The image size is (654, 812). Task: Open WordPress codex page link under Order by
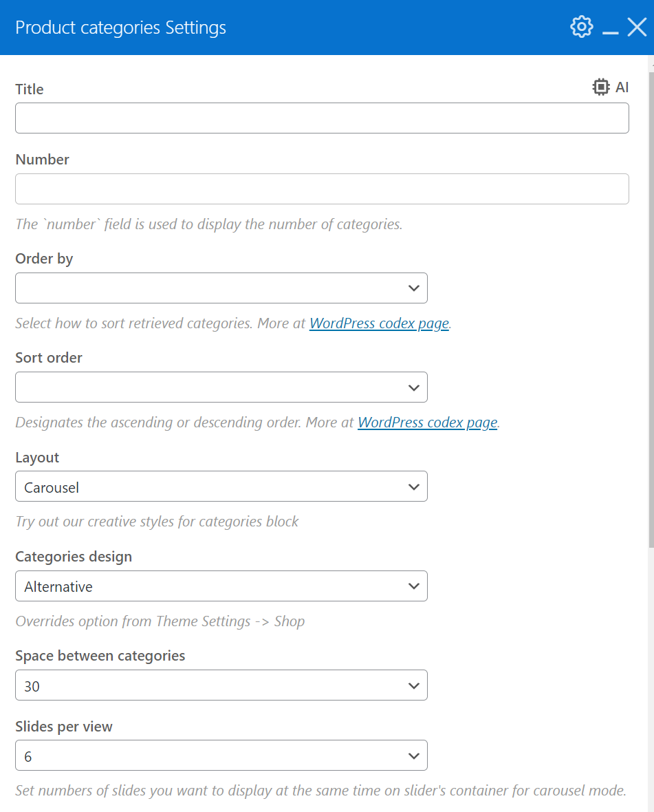pyautogui.click(x=379, y=323)
